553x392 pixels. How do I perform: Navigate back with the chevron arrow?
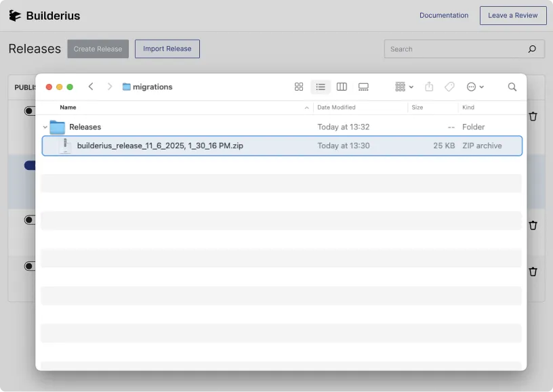91,87
